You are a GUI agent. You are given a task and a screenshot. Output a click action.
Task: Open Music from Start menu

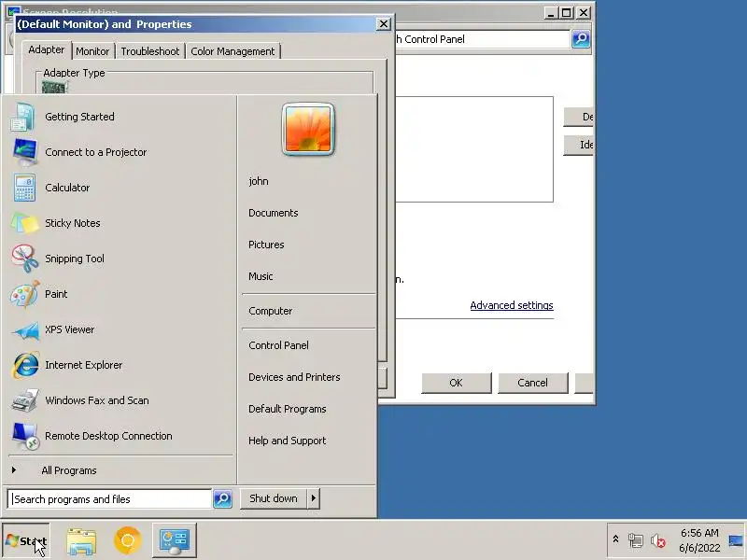(x=261, y=276)
